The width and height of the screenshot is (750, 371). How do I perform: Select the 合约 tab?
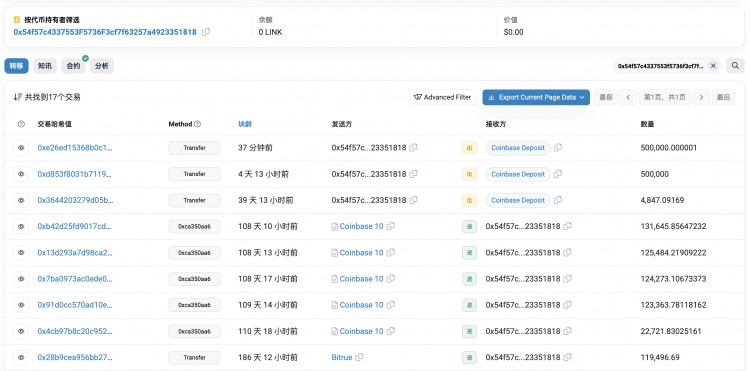click(73, 66)
